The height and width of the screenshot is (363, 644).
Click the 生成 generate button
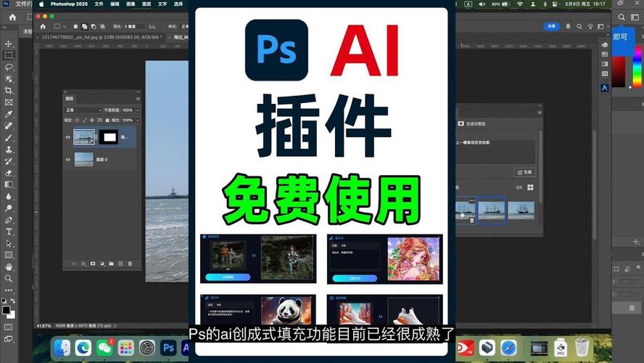pyautogui.click(x=524, y=172)
